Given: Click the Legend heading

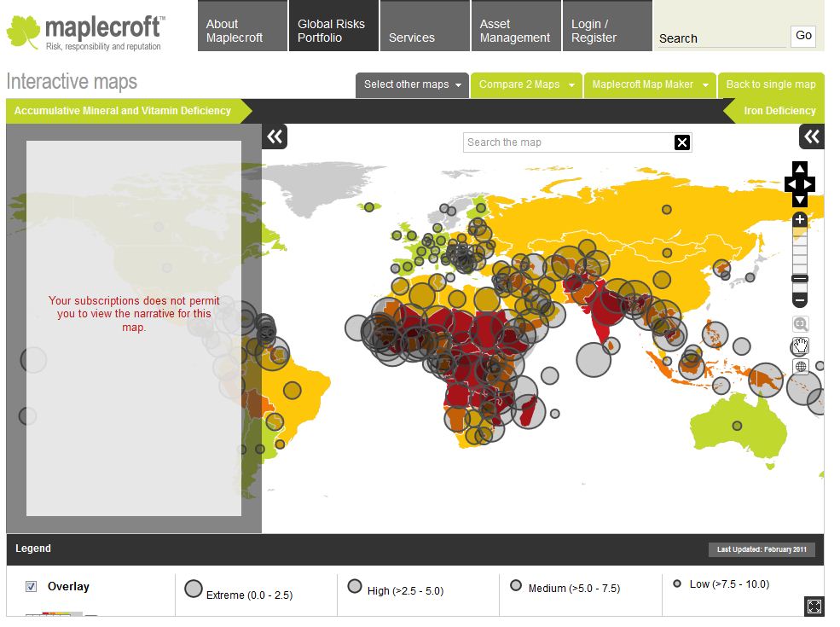Looking at the screenshot, I should coord(33,549).
